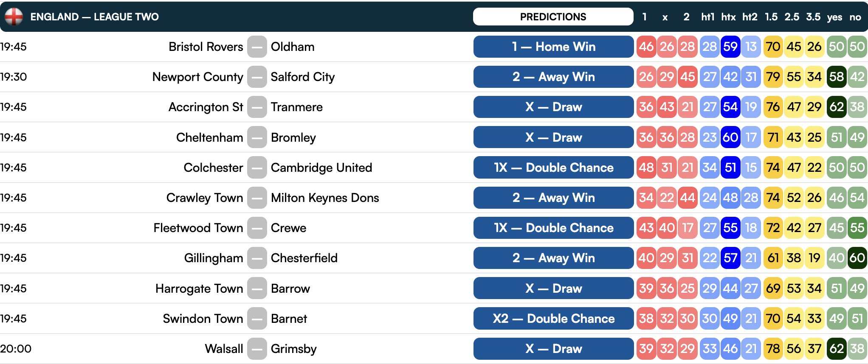Click 1X — Double Chance for Colchester match
The image size is (868, 364).
coord(553,168)
